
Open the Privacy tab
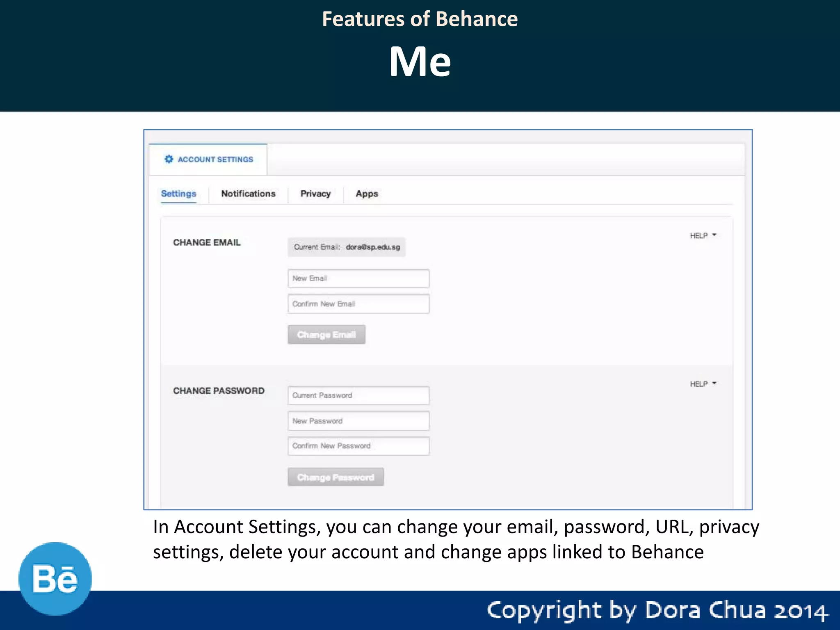(315, 194)
